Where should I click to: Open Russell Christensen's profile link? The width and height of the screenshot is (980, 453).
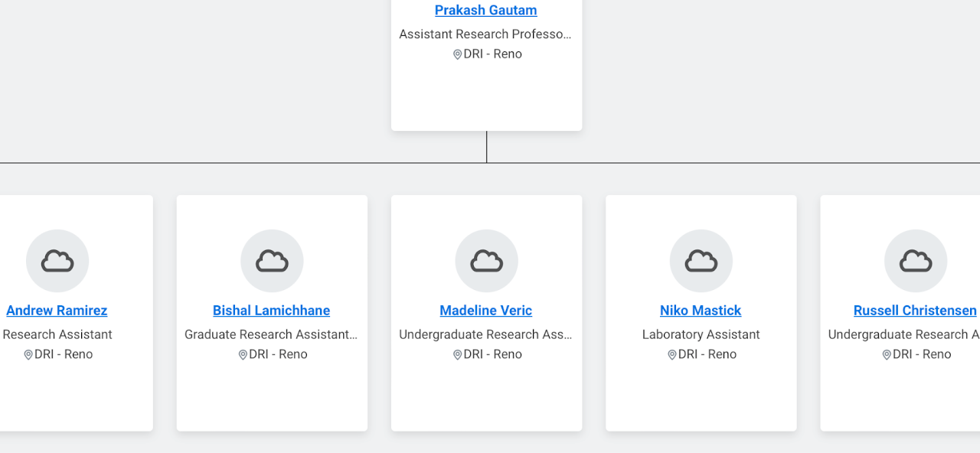(x=916, y=310)
